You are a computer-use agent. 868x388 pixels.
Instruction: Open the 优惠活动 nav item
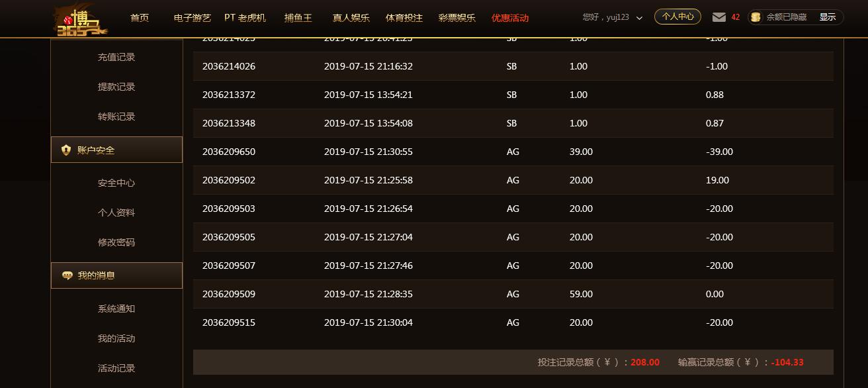tap(510, 18)
